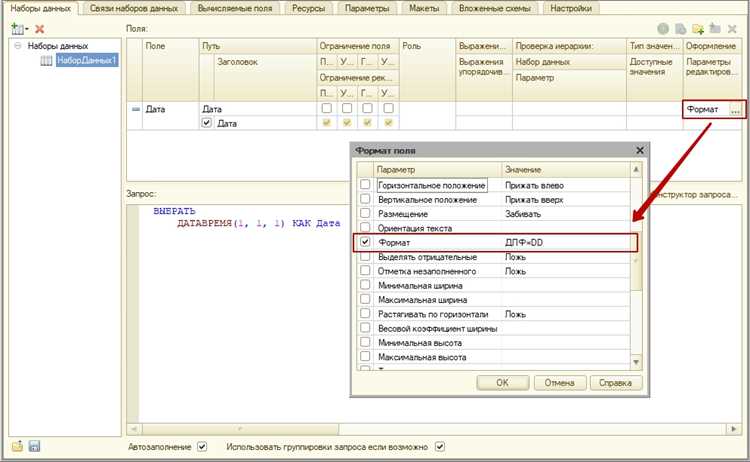
Task: Click the gray round add field icon
Action: [663, 29]
